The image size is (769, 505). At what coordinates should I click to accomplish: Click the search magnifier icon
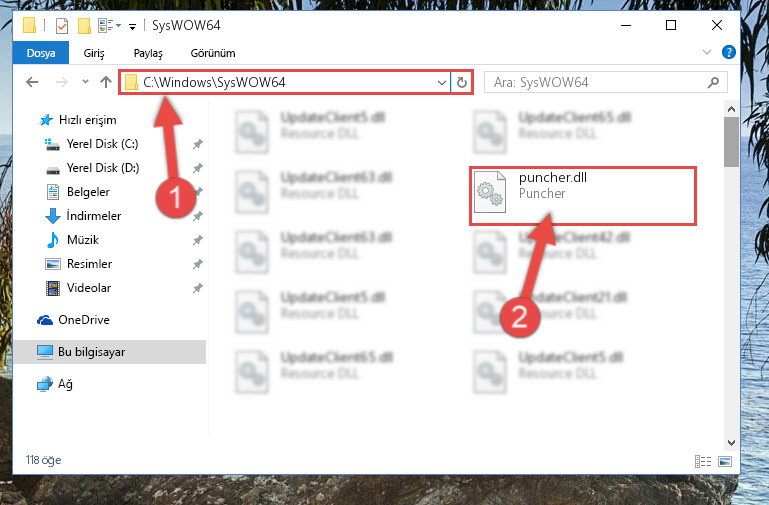[713, 82]
